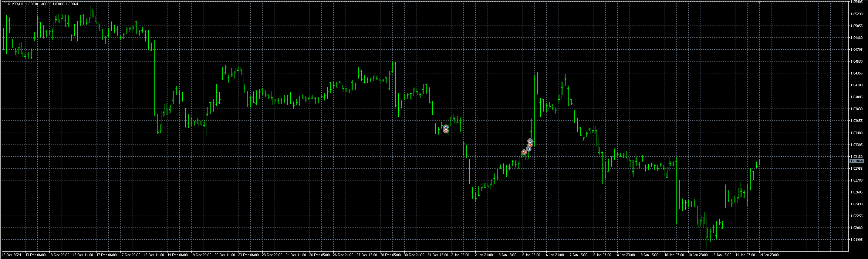Click the 24 Dec 14:00 time label
This screenshot has height=259, width=868.
(x=296, y=255)
